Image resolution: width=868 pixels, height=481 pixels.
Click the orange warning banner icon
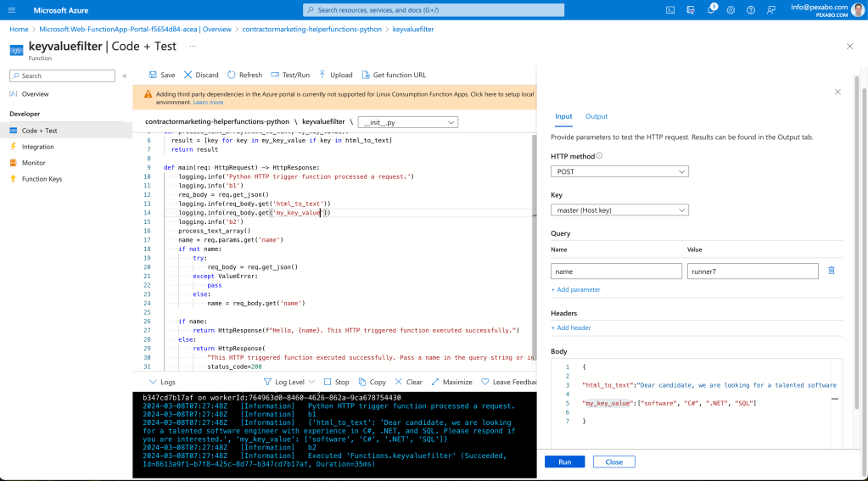coord(148,95)
